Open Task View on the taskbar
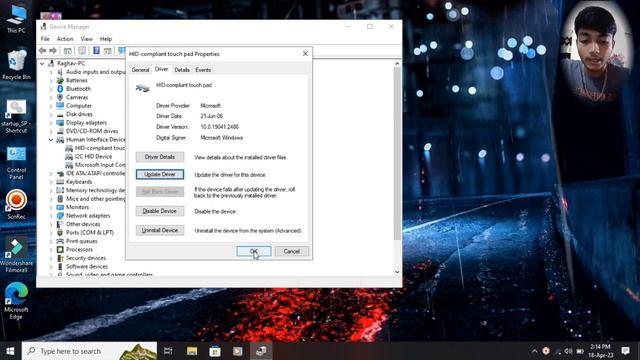Screen dimensions: 640x360 (x=168, y=351)
